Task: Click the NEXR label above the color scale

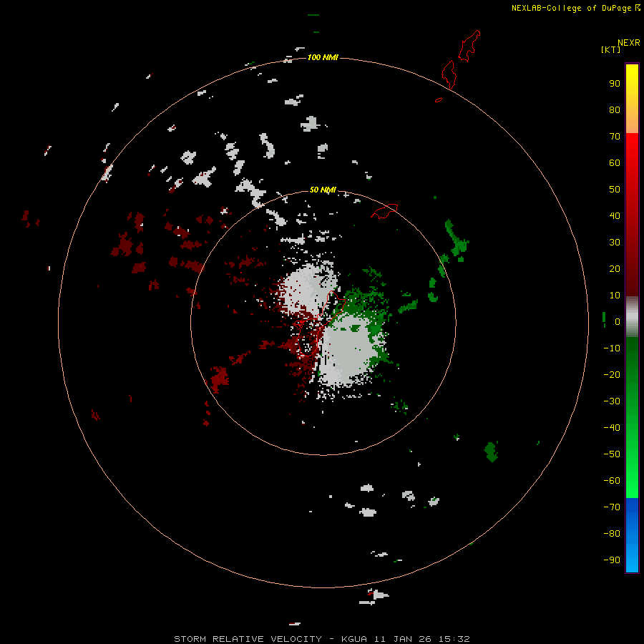Action: coord(629,43)
